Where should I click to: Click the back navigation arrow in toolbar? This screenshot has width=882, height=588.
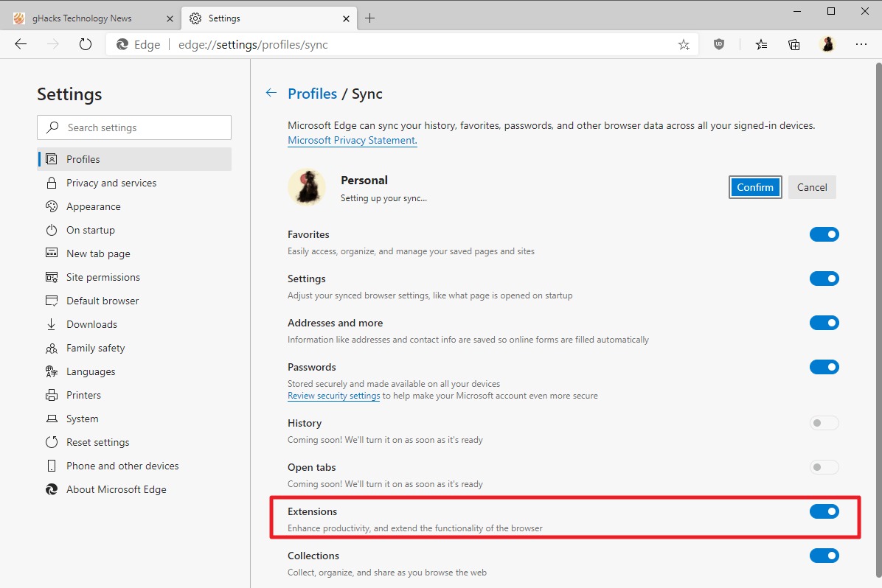tap(21, 44)
